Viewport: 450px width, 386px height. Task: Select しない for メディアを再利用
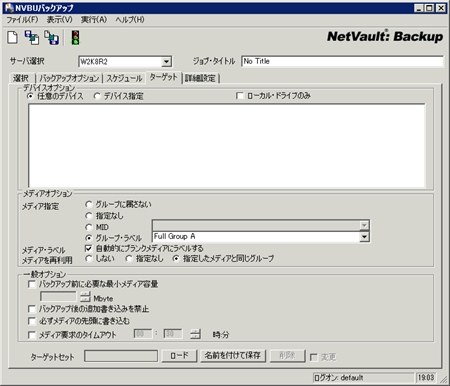89,258
